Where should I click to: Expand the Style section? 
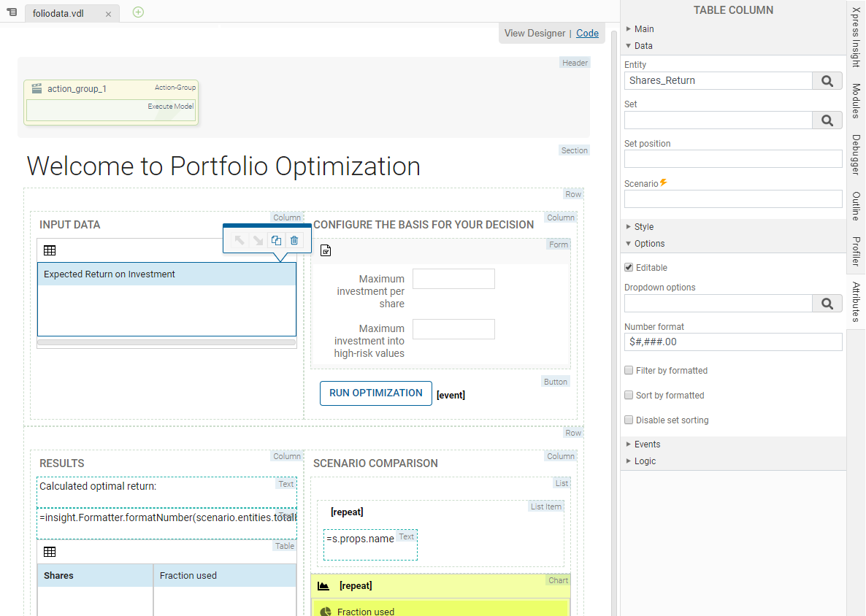click(x=644, y=227)
